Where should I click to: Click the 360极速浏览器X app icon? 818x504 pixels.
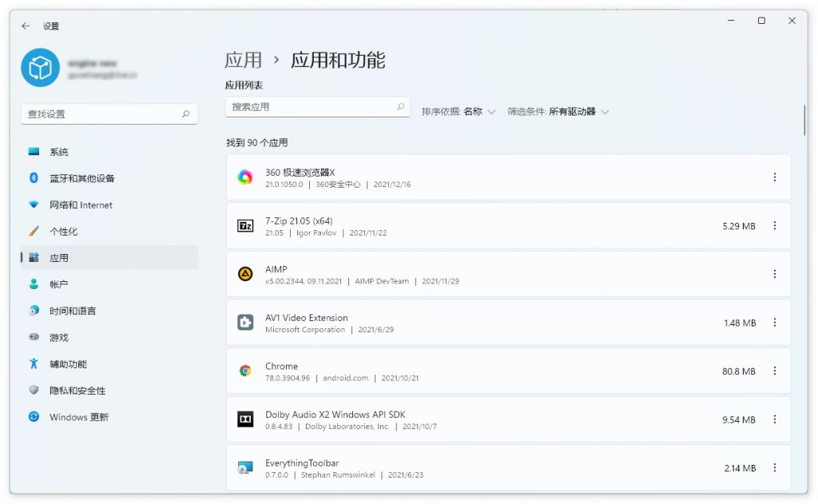[244, 177]
